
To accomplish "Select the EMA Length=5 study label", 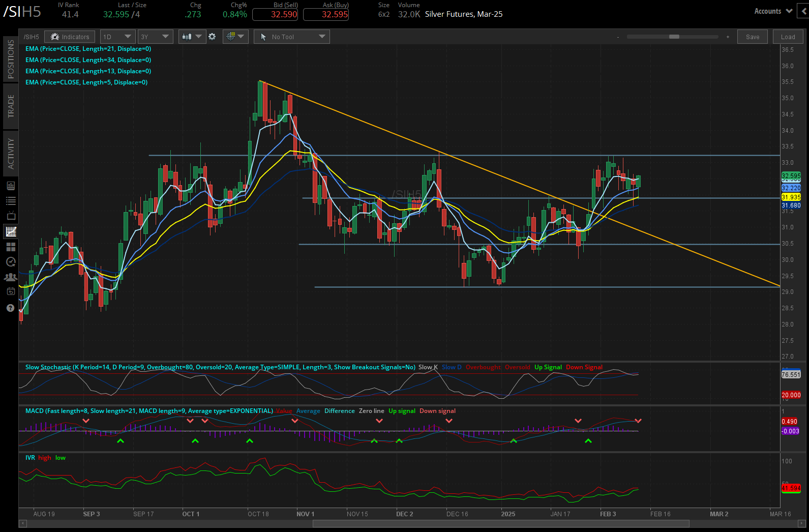I will point(86,82).
